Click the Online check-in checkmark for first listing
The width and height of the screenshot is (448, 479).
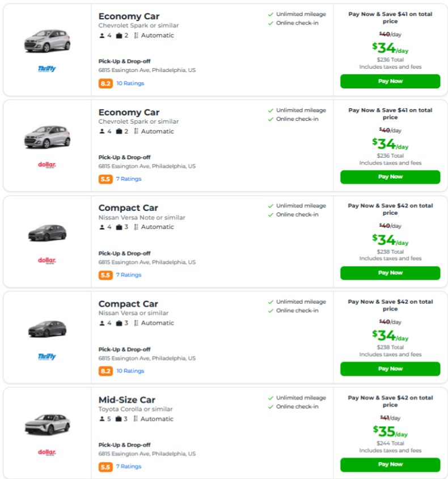click(x=271, y=23)
